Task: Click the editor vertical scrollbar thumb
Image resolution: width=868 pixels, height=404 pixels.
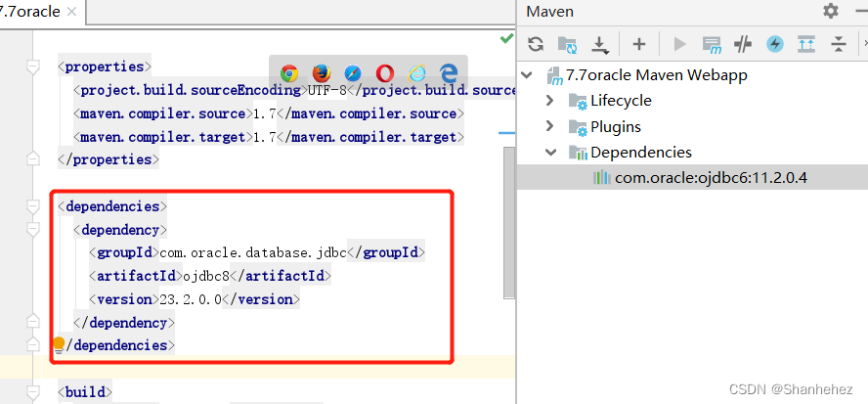Action: coord(508,222)
